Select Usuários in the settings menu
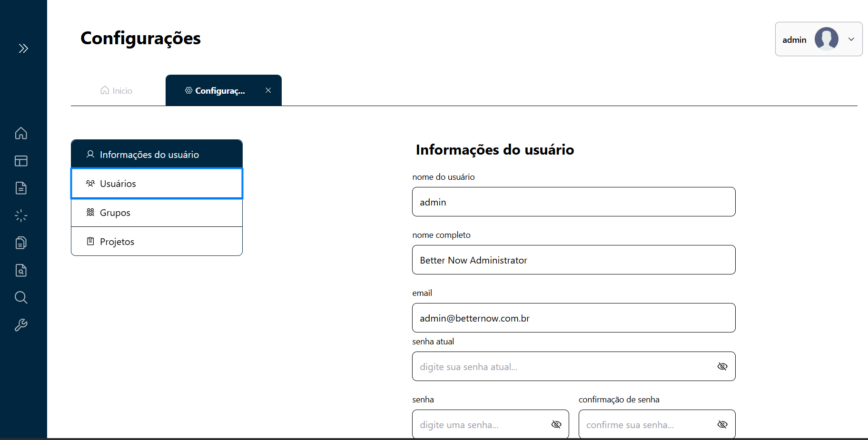868x440 pixels. pos(157,183)
